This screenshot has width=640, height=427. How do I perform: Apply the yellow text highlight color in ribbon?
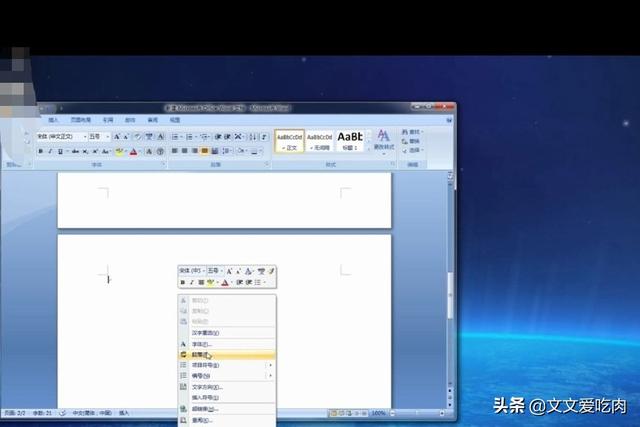click(x=119, y=152)
